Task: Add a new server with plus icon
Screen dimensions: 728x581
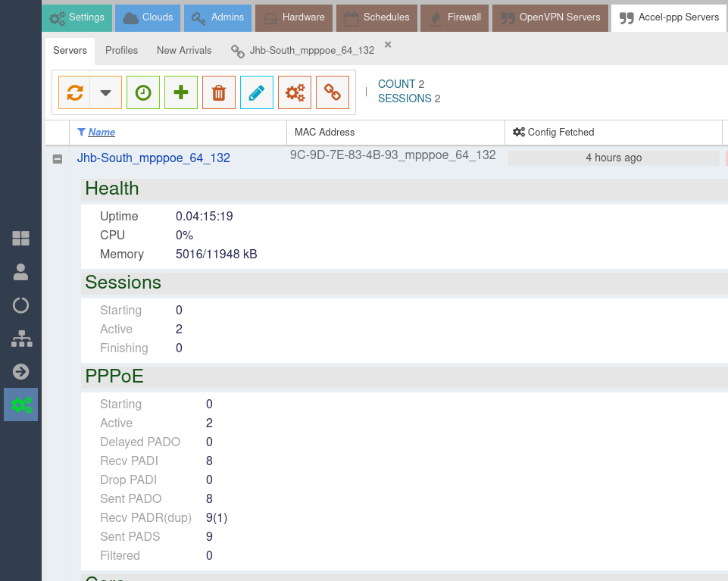Action: [181, 92]
